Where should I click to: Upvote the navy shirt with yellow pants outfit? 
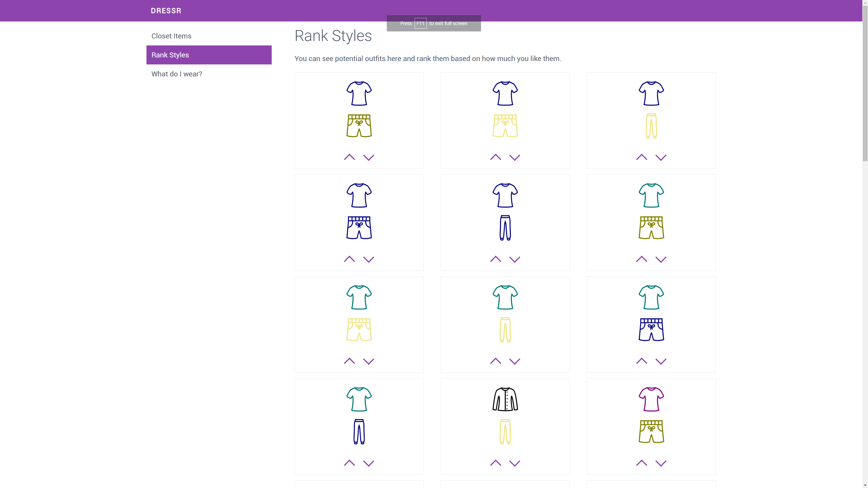click(x=642, y=157)
